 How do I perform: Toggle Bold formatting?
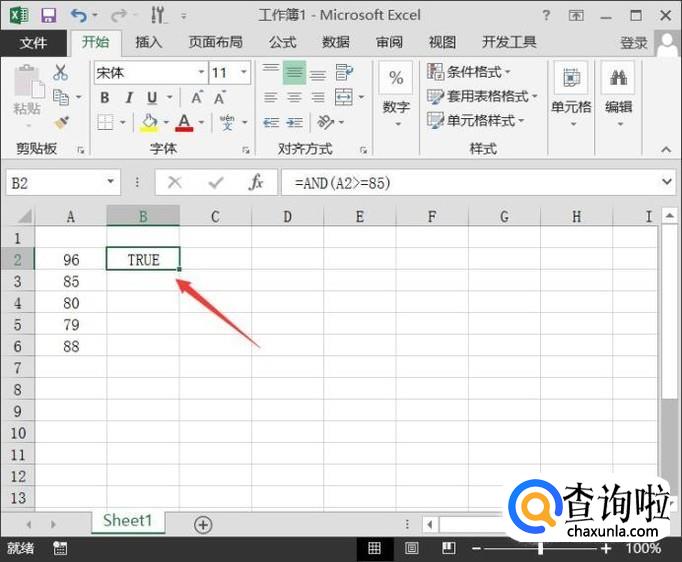(104, 97)
